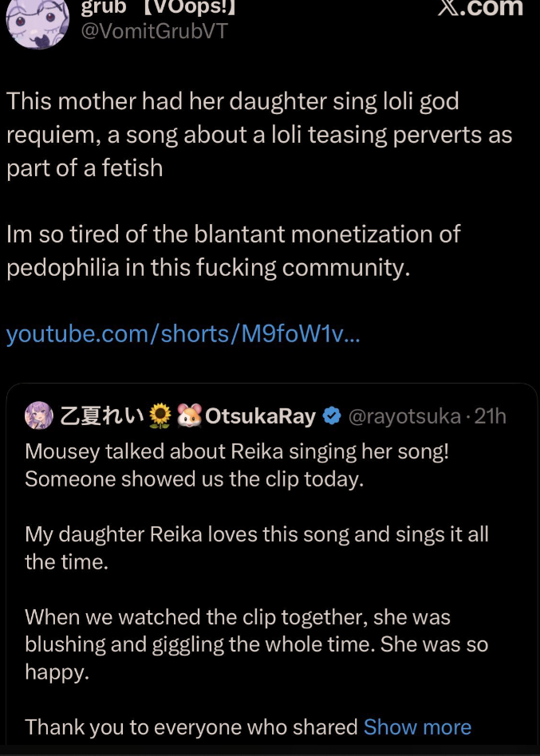Image resolution: width=540 pixels, height=756 pixels.
Task: Click the "Mousey talked about Reika" paragraph
Action: (237, 464)
